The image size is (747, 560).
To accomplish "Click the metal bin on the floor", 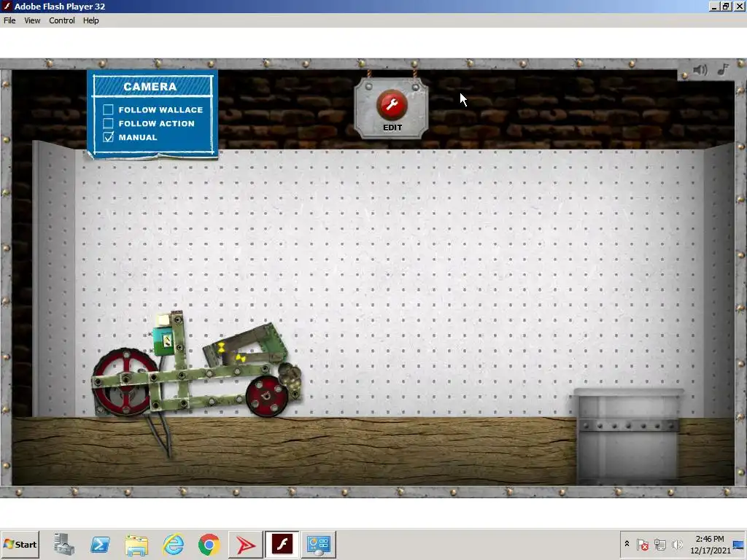I will (628, 436).
